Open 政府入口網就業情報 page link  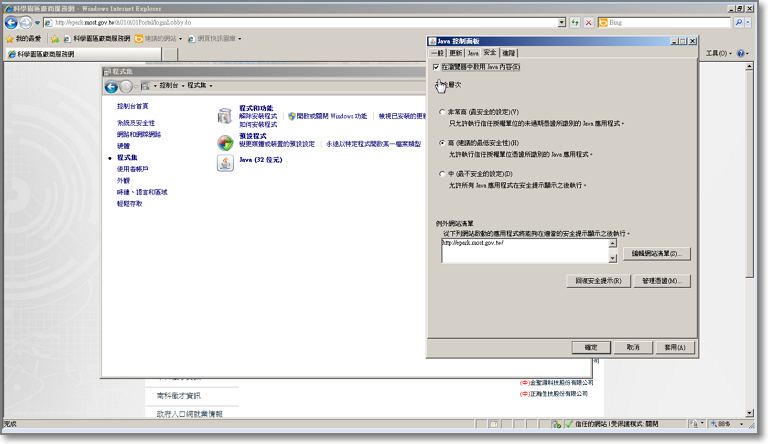click(190, 414)
